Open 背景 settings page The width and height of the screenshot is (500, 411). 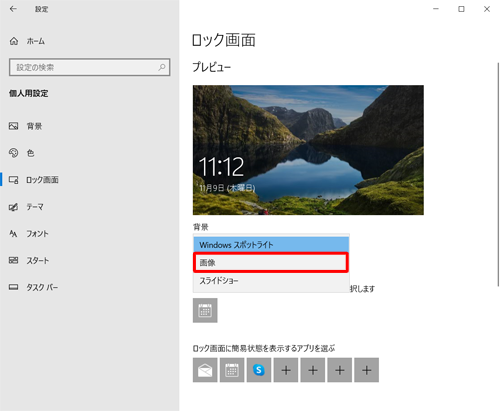click(x=34, y=126)
